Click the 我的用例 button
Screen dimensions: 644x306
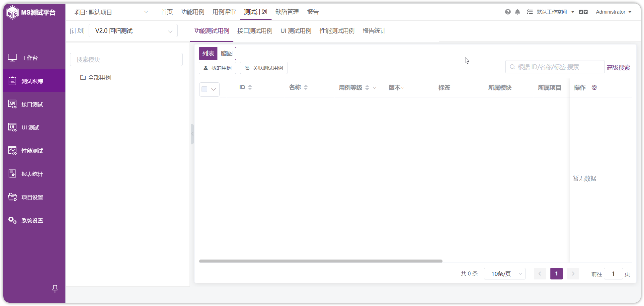pyautogui.click(x=217, y=68)
